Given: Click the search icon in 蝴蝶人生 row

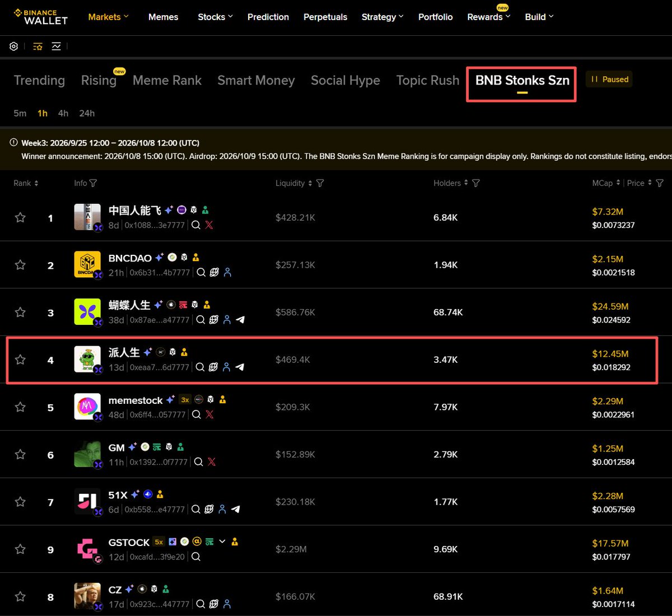Looking at the screenshot, I should tap(200, 320).
